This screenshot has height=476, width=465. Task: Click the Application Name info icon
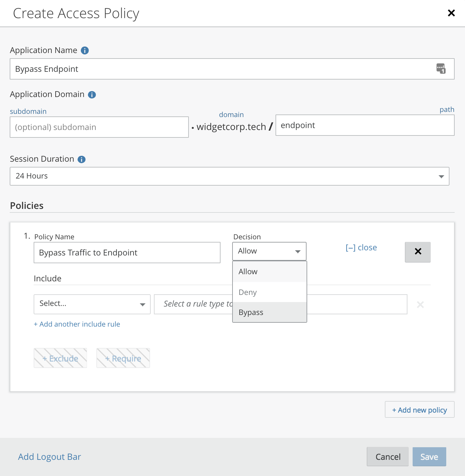click(x=85, y=50)
